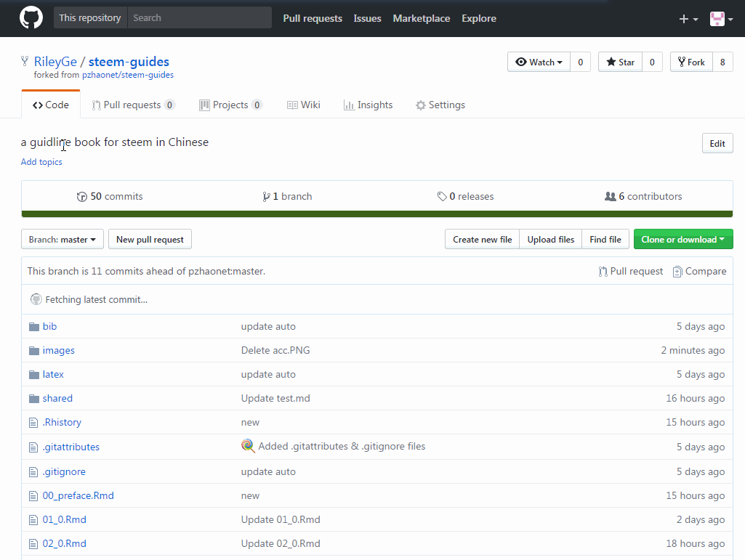Open Pull requests in top navigation
Viewport: 745px width, 560px height.
tap(313, 19)
